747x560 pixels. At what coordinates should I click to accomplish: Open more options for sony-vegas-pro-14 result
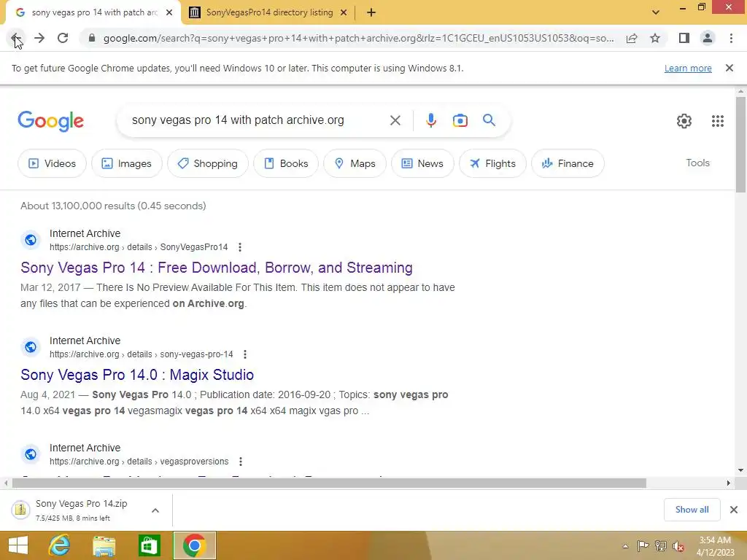(x=245, y=354)
